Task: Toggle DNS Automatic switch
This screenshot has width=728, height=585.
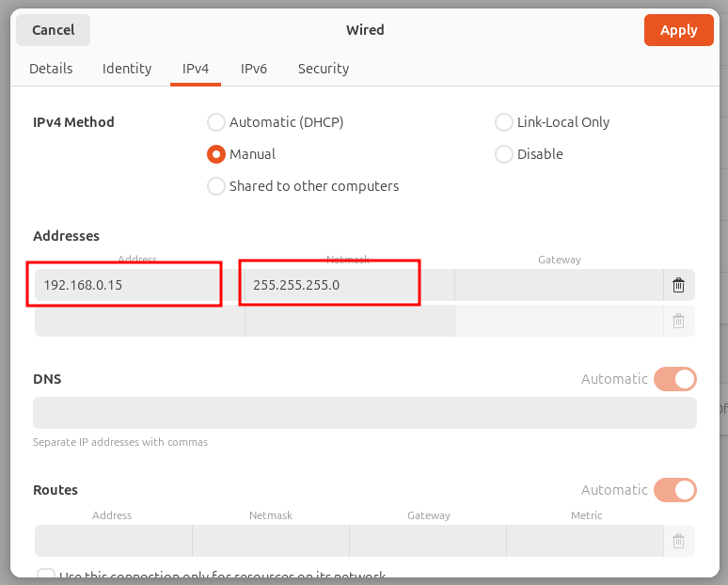Action: [675, 379]
